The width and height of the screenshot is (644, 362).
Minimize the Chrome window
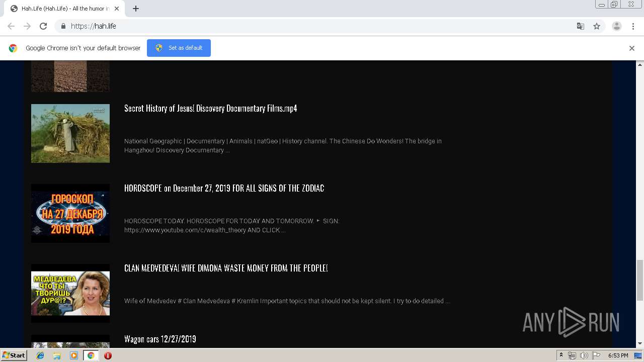pyautogui.click(x=601, y=5)
